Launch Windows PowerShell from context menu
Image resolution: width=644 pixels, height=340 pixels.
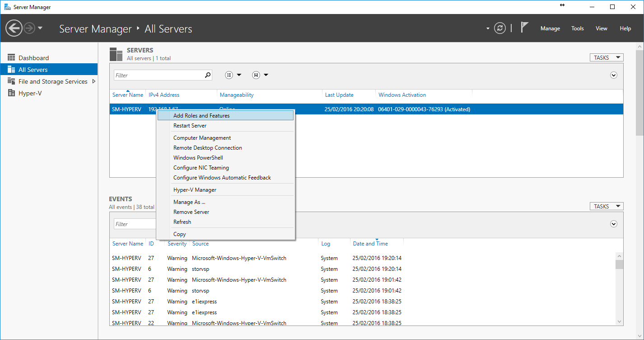[x=225, y=158]
